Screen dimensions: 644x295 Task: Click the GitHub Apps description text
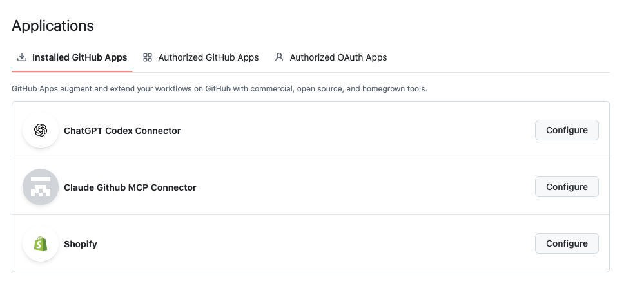[x=219, y=89]
